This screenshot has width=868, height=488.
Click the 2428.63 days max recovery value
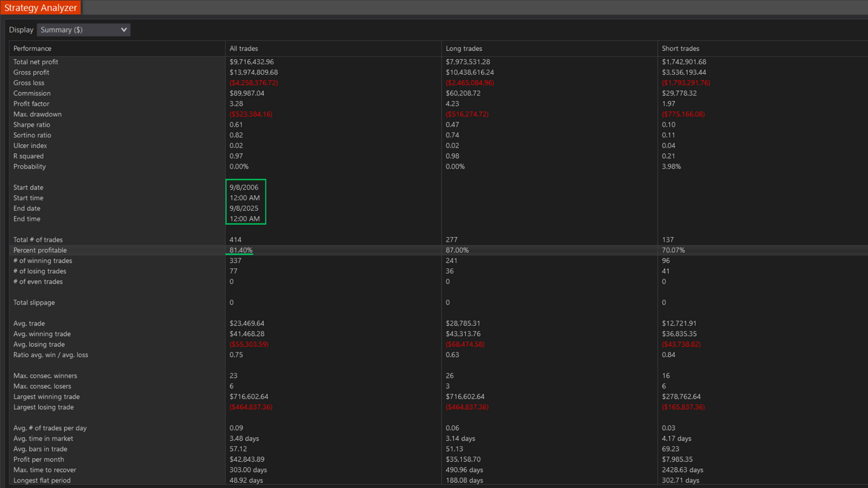tap(682, 470)
